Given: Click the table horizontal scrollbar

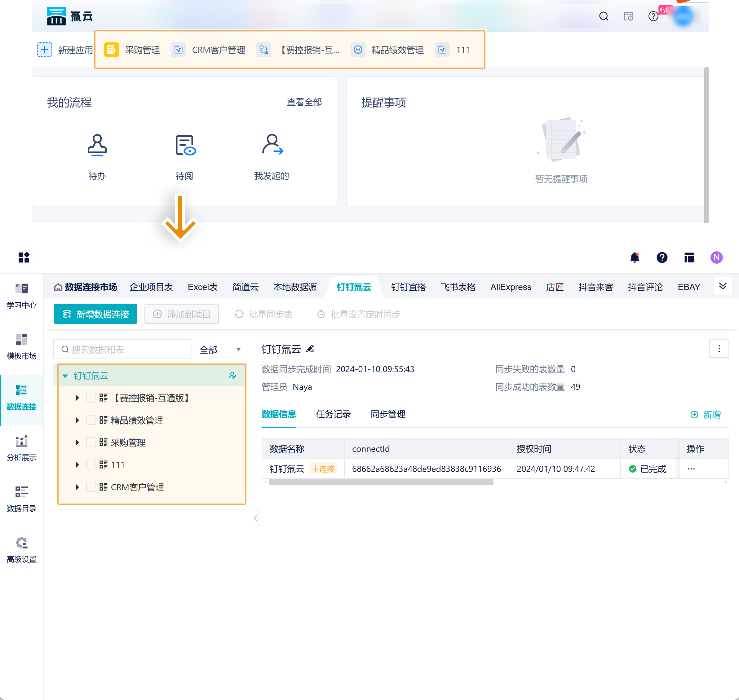Looking at the screenshot, I should (381, 482).
